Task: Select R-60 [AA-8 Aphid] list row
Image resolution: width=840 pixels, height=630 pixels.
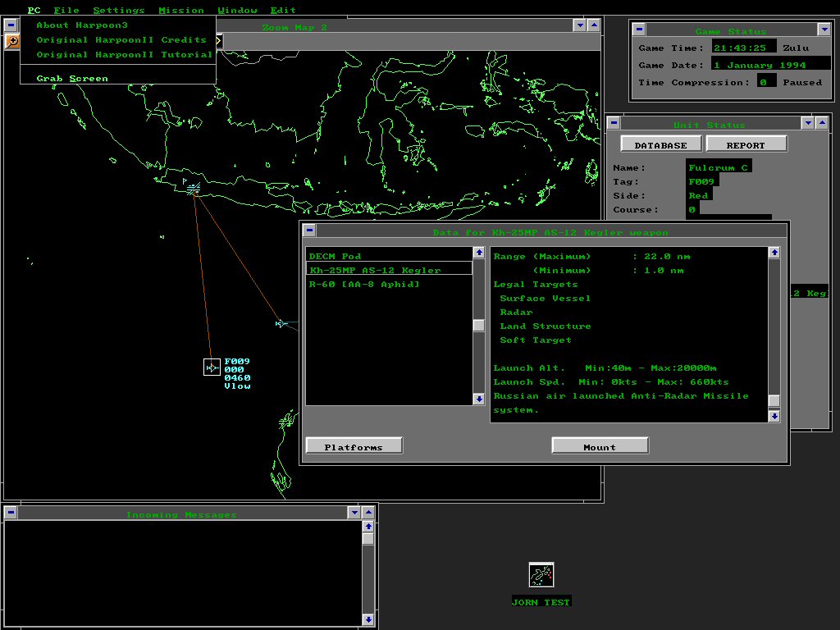Action: click(x=389, y=284)
